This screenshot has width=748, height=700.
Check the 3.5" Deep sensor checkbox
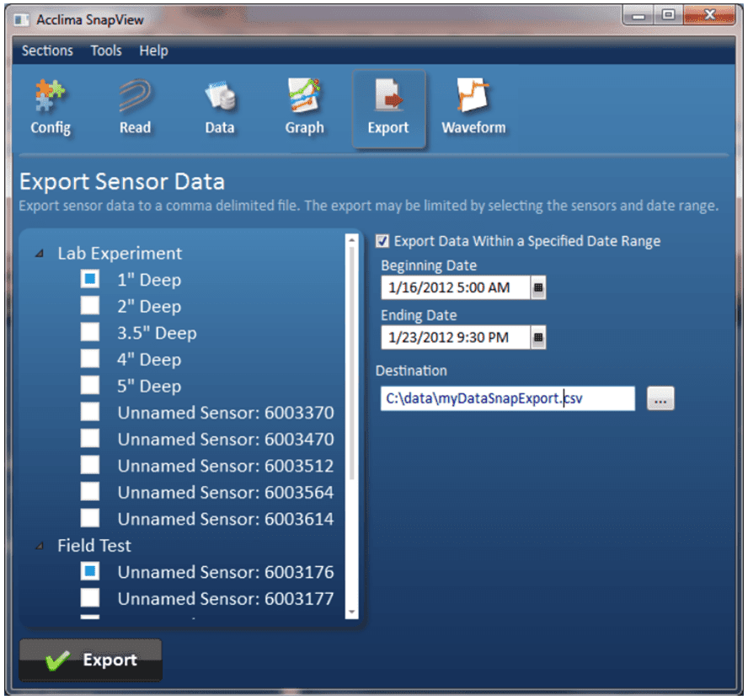pyautogui.click(x=90, y=332)
